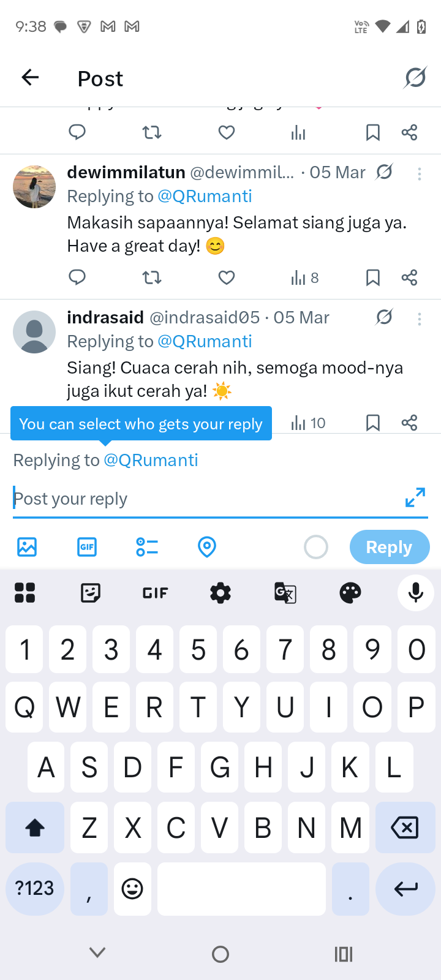This screenshot has width=441, height=980.
Task: Add a photo using the image icon
Action: coord(27,547)
